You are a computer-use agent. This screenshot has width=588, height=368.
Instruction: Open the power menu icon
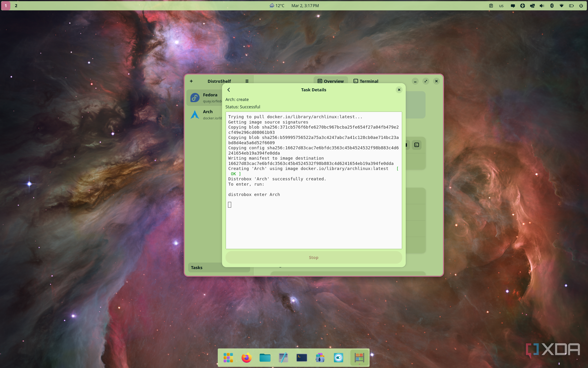[x=581, y=6]
